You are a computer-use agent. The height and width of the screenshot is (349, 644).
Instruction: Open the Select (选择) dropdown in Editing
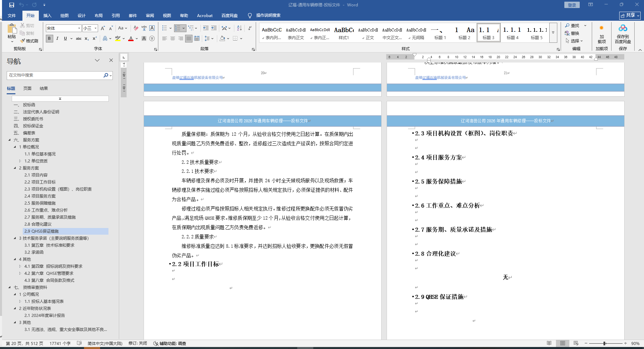tap(574, 41)
